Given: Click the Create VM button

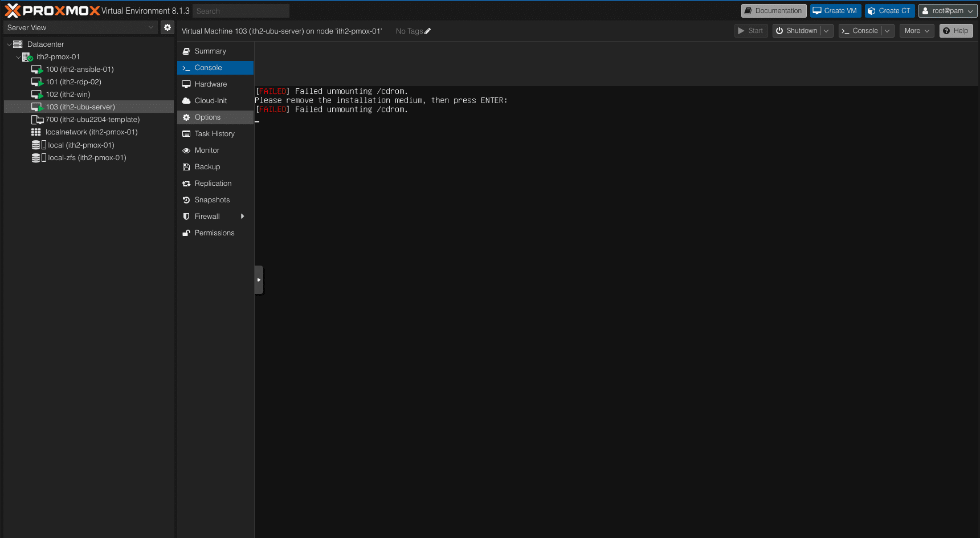Looking at the screenshot, I should (835, 10).
